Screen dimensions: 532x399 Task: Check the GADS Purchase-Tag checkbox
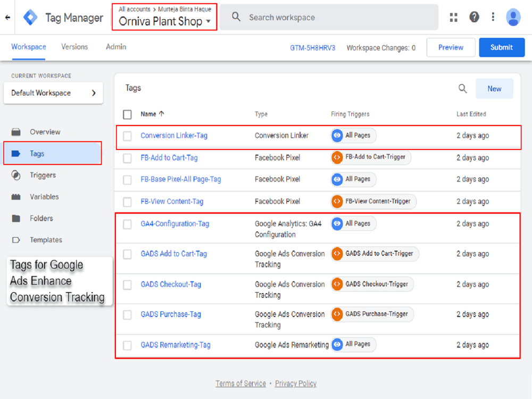coord(127,315)
